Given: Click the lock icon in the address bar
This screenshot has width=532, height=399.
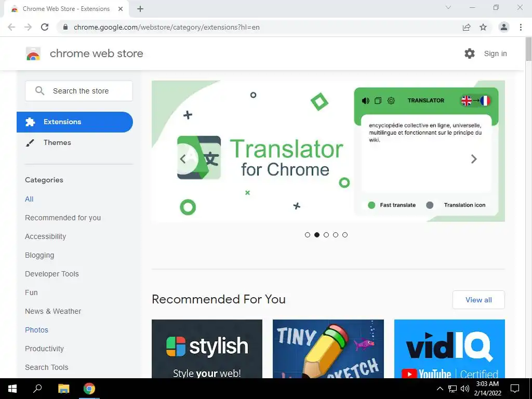Looking at the screenshot, I should click(x=66, y=27).
